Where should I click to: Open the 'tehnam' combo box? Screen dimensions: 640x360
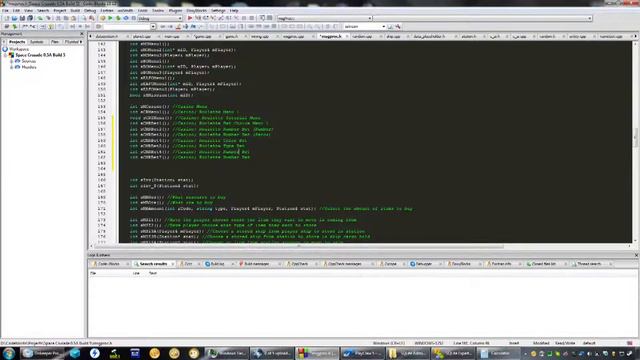[364, 27]
